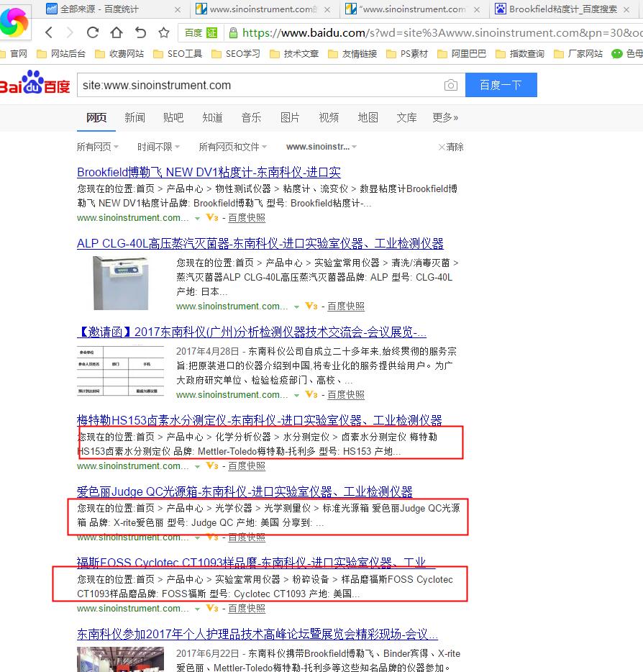Select the 地图 search category
The width and height of the screenshot is (643, 672).
[368, 117]
